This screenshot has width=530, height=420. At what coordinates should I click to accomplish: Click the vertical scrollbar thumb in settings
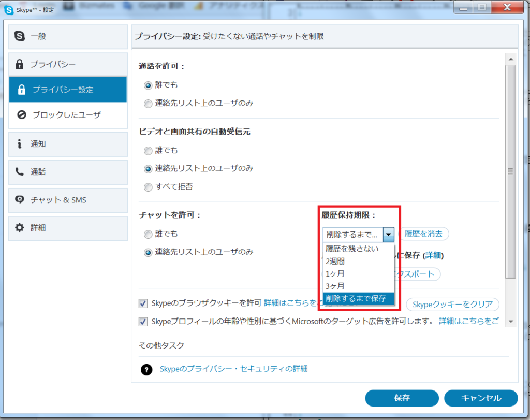pyautogui.click(x=510, y=171)
